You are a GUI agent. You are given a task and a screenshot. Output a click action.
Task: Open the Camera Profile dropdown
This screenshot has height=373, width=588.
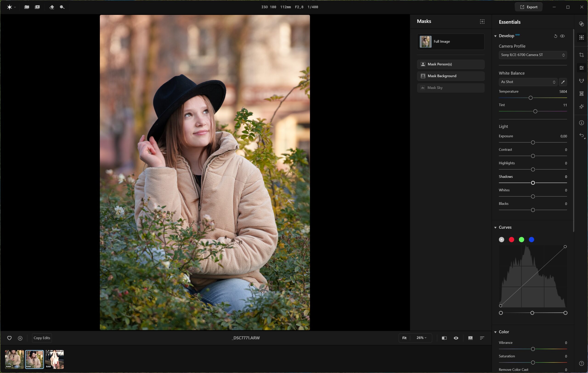[x=533, y=55]
